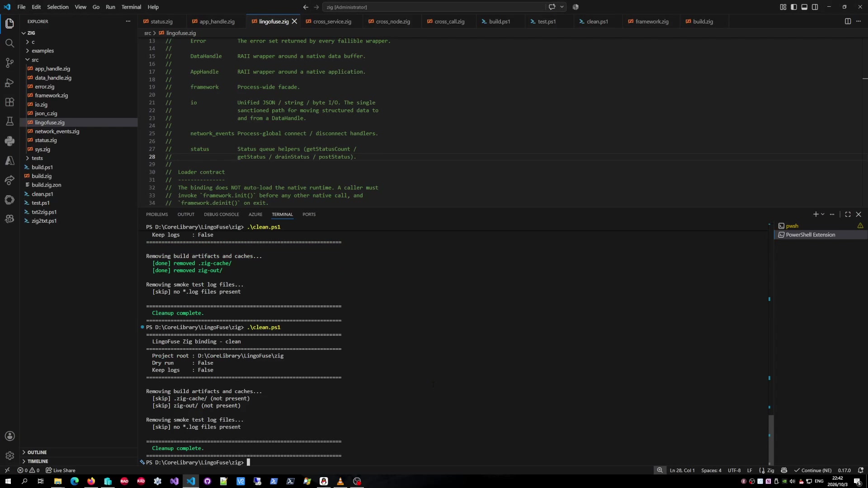Collapse the src folder
The width and height of the screenshot is (868, 488).
click(x=79, y=60)
